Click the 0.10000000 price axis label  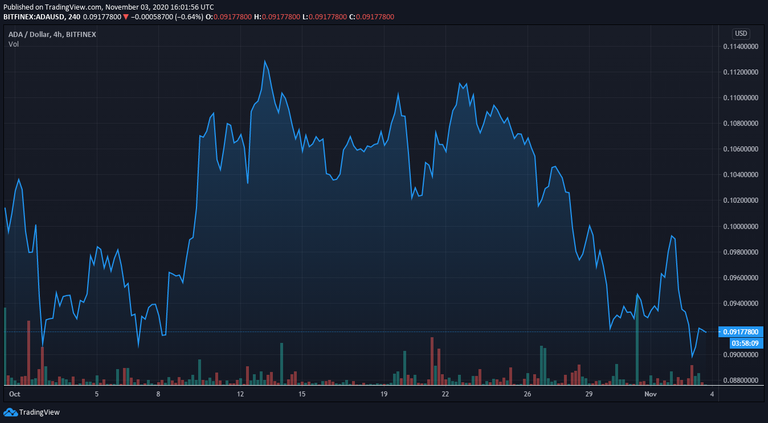coord(741,226)
